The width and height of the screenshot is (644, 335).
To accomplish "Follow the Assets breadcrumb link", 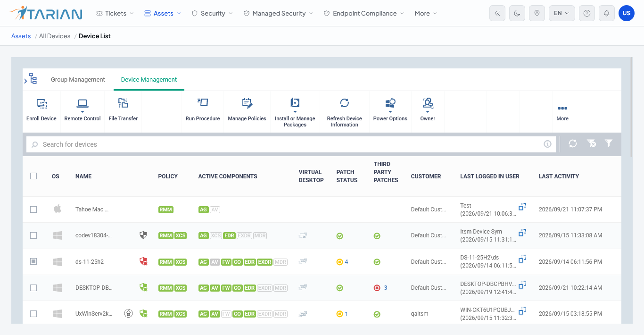I will (21, 36).
